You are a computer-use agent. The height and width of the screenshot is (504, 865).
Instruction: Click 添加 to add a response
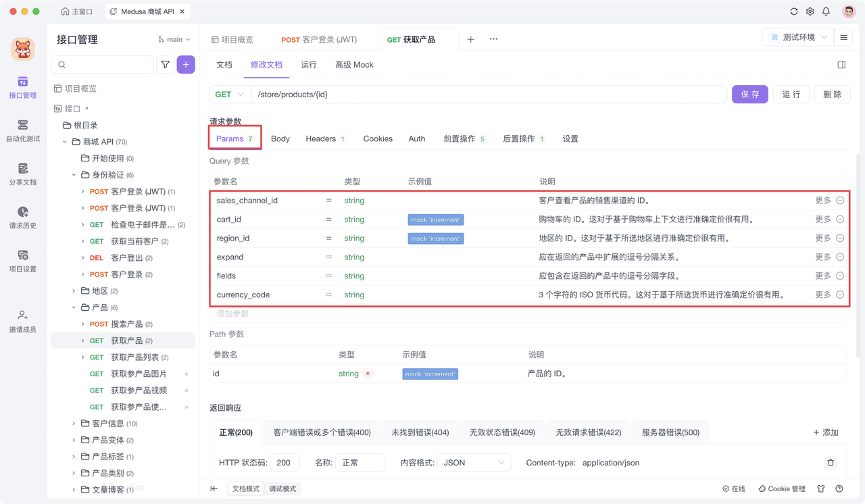coord(826,432)
